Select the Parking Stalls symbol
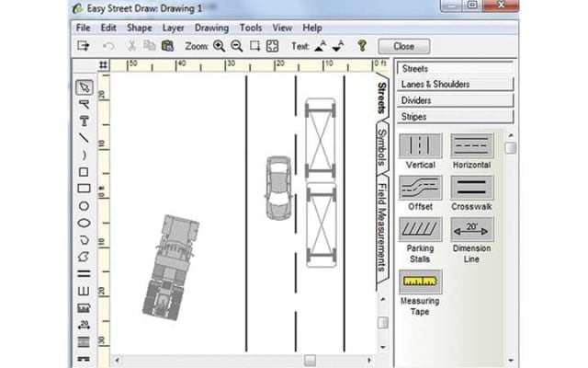 coord(421,230)
